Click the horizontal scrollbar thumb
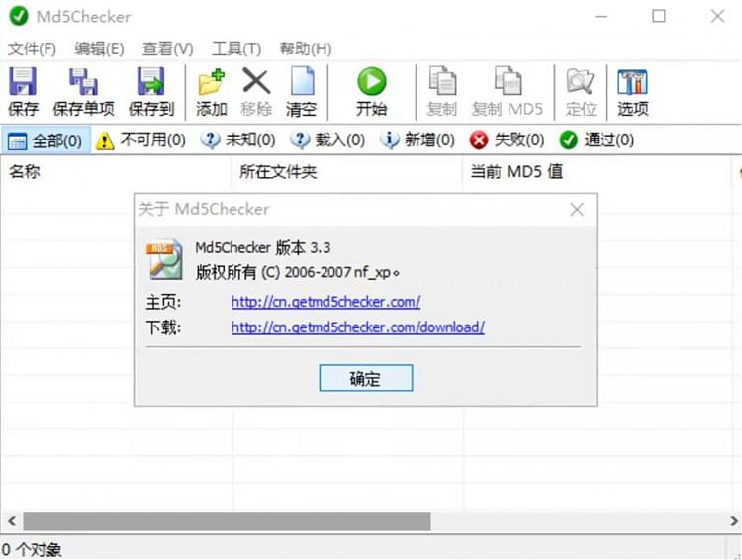 228,521
